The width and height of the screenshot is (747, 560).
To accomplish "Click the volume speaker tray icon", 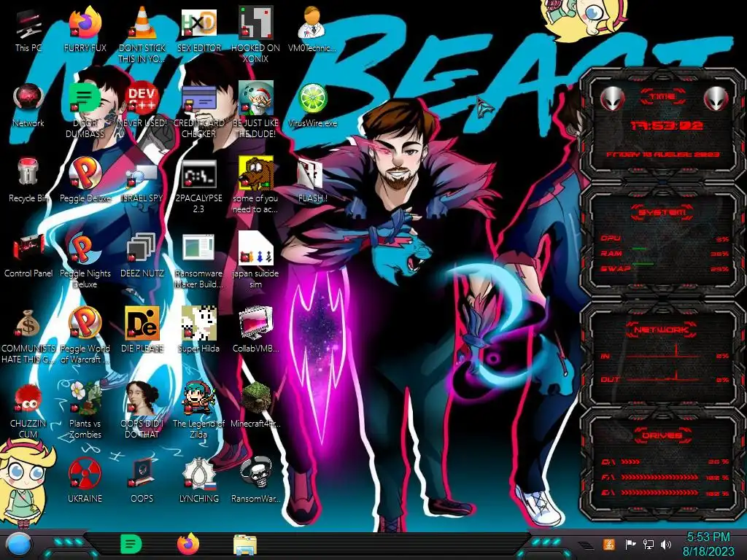I will 666,544.
